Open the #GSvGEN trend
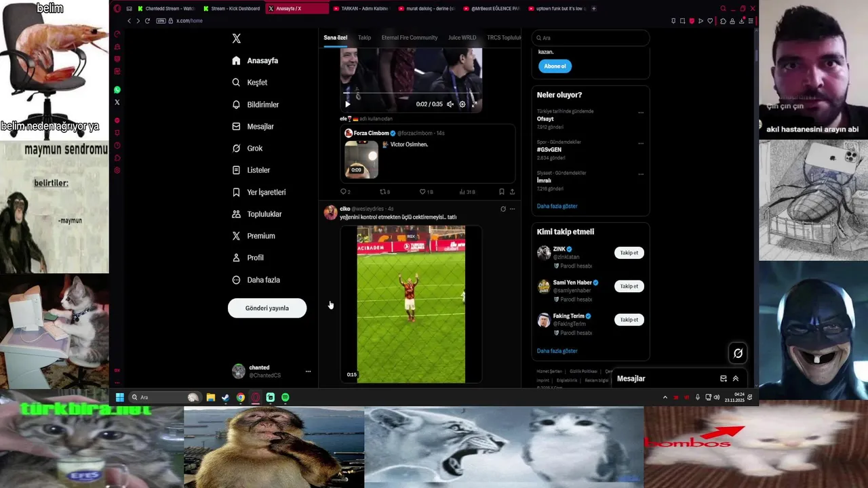868x488 pixels. pos(549,149)
